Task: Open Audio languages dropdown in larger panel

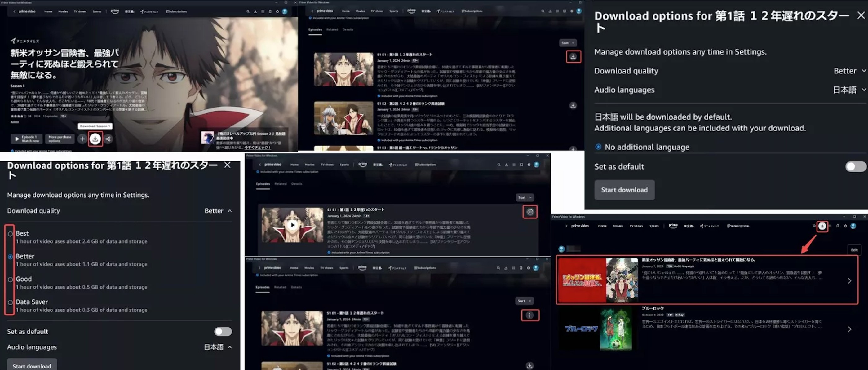Action: point(849,90)
